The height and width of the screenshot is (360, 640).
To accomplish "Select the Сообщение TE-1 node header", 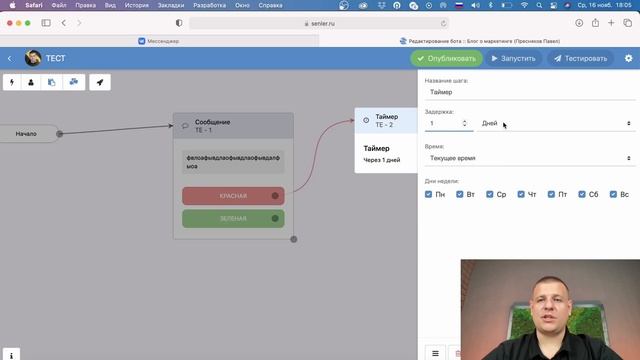I will pos(233,126).
